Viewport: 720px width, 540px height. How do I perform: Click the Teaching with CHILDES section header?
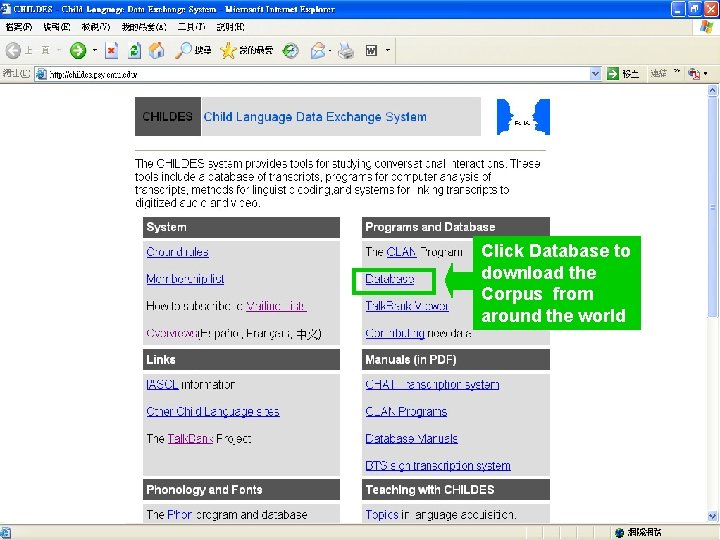click(456, 489)
